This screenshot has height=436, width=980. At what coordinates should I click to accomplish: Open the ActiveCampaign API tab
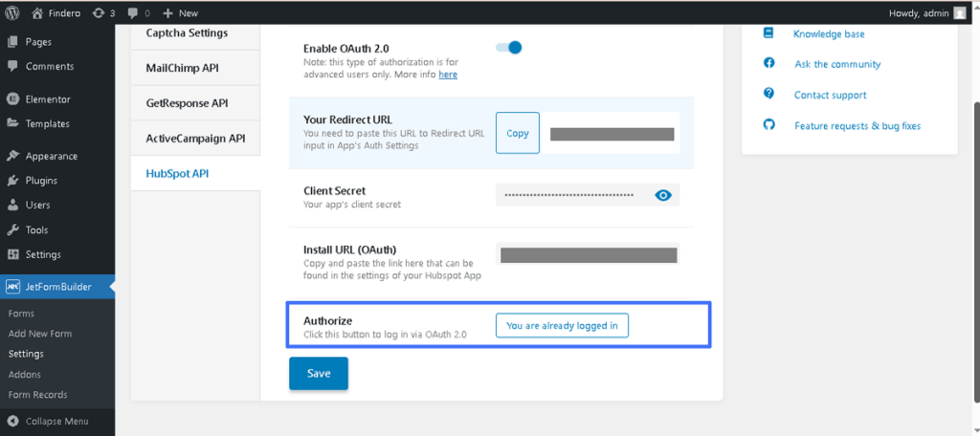point(195,138)
